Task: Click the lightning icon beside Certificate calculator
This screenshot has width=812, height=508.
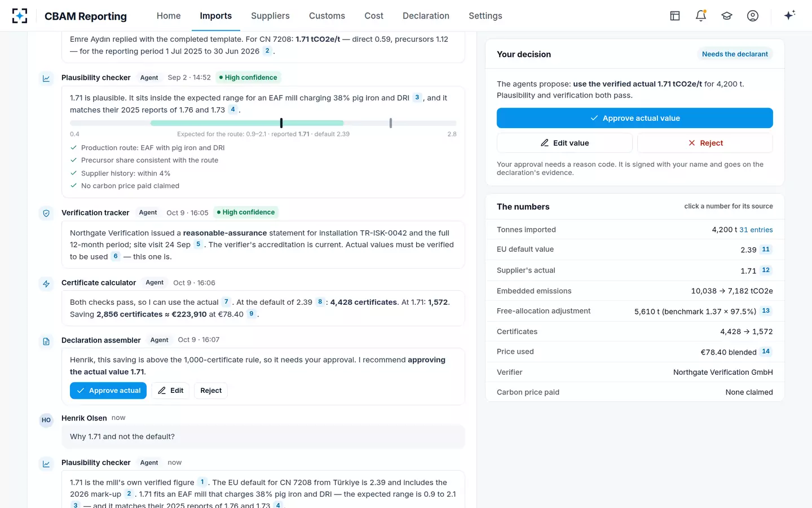Action: coord(46,284)
